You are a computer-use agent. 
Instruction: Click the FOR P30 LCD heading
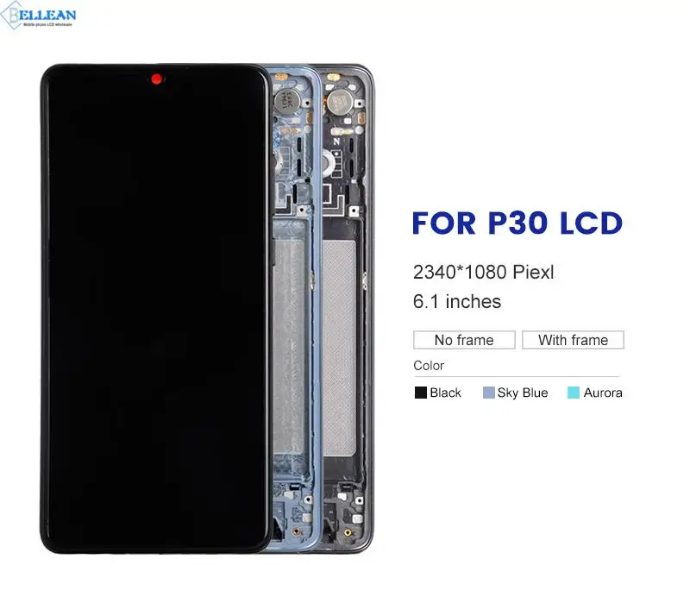[517, 223]
